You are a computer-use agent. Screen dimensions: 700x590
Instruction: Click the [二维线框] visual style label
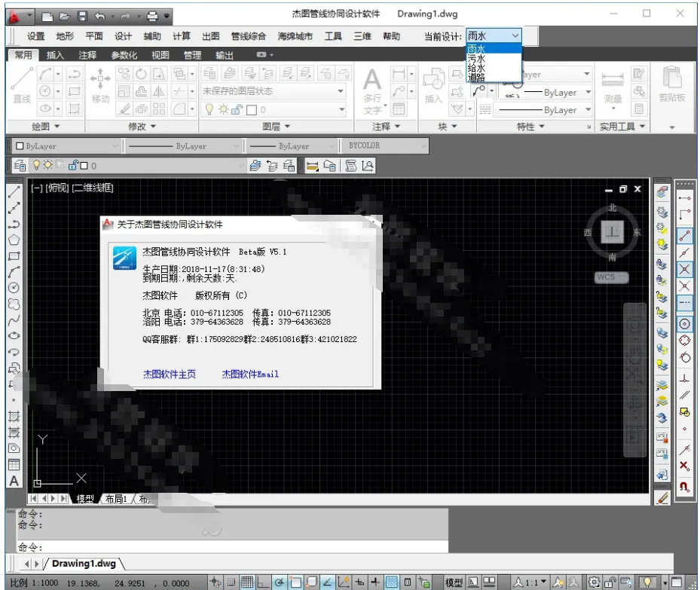pyautogui.click(x=93, y=188)
